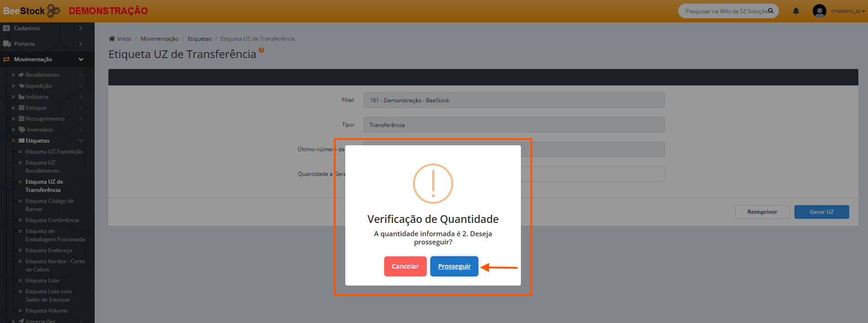Click the Reimprimir button

tap(762, 212)
